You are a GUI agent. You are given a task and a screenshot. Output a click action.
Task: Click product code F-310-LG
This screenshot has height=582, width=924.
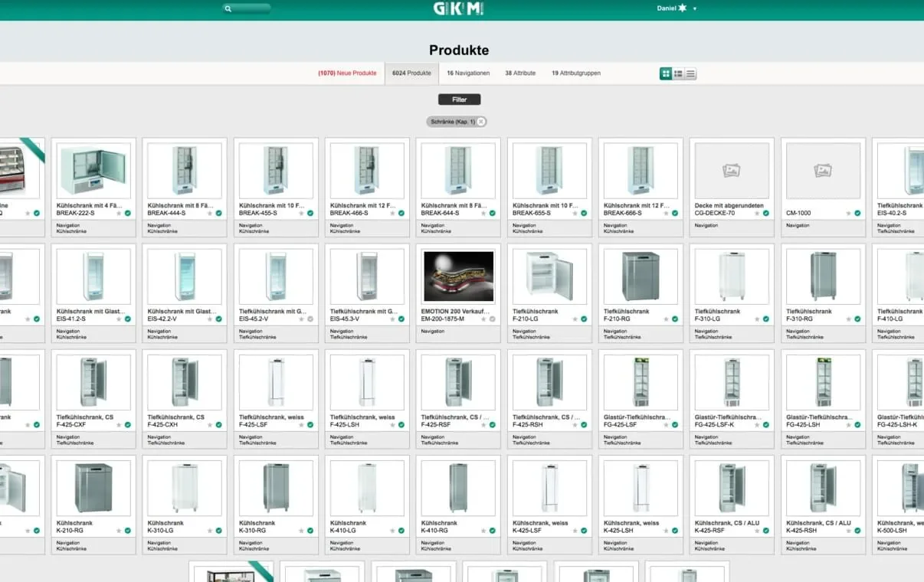(709, 319)
